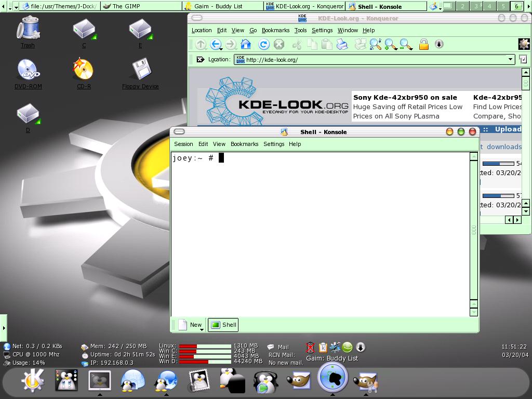Launch the globe penguin browser dock icon
532x399 pixels.
point(166,381)
